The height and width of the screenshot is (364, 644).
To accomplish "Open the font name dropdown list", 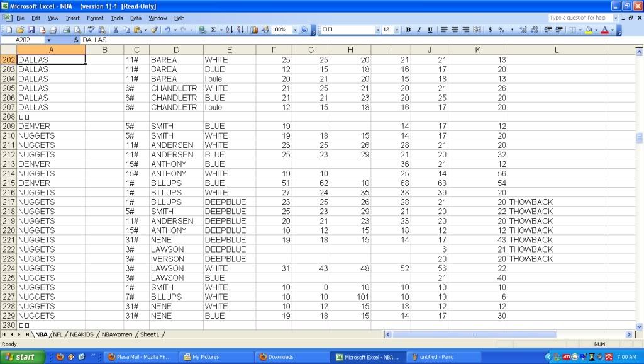I will [x=378, y=30].
